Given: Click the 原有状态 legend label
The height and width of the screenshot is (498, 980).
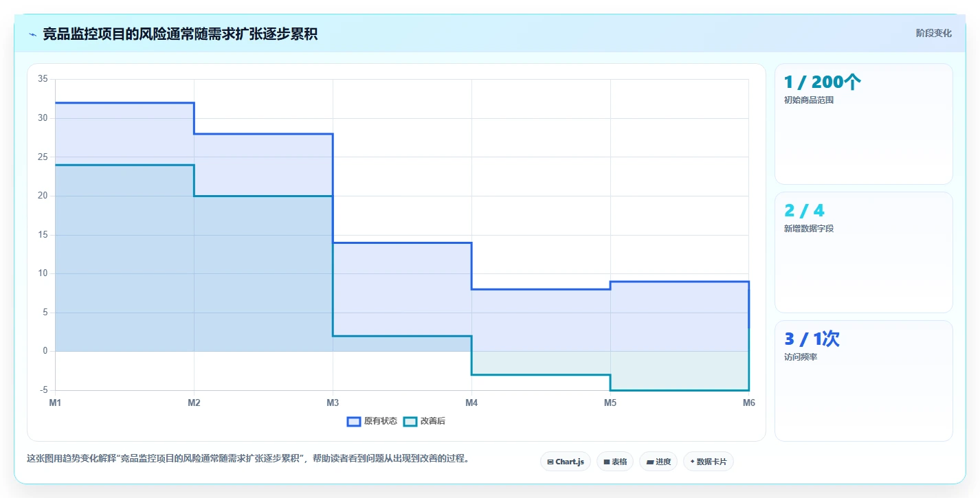Looking at the screenshot, I should click(x=381, y=421).
